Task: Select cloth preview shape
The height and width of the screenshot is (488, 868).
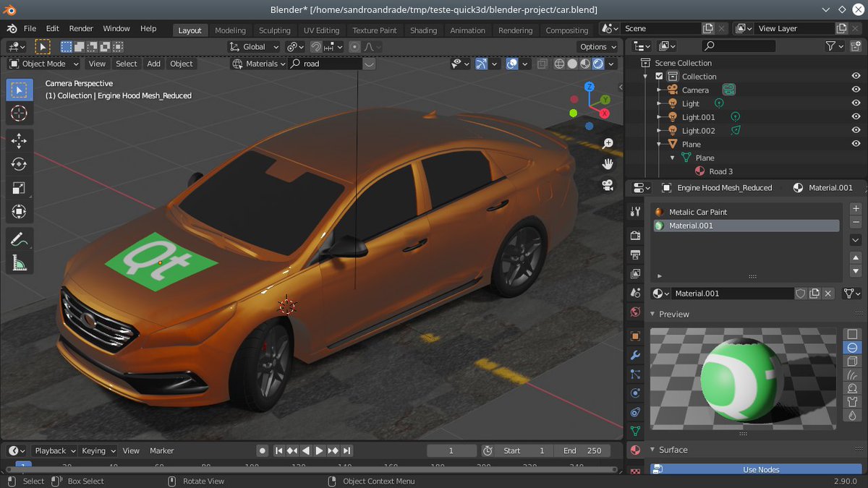Action: pos(852,402)
